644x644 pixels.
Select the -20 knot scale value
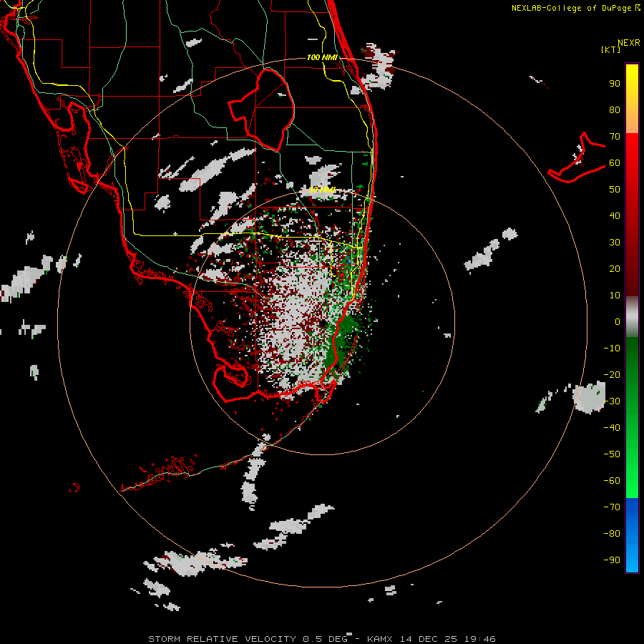click(612, 374)
